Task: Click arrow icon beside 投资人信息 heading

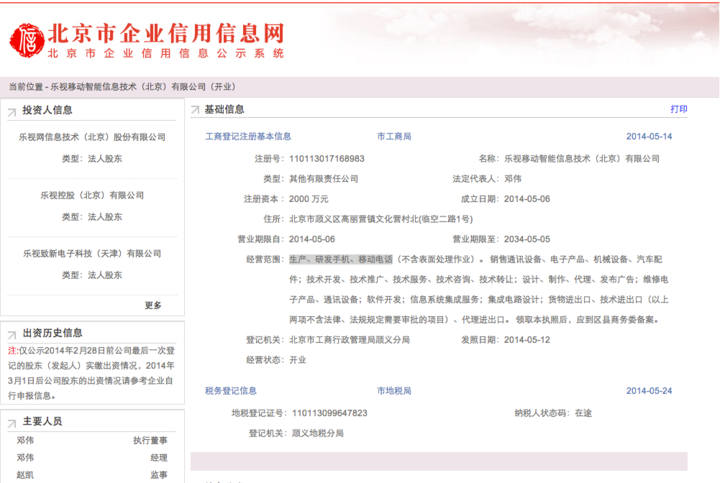Action: (x=13, y=110)
